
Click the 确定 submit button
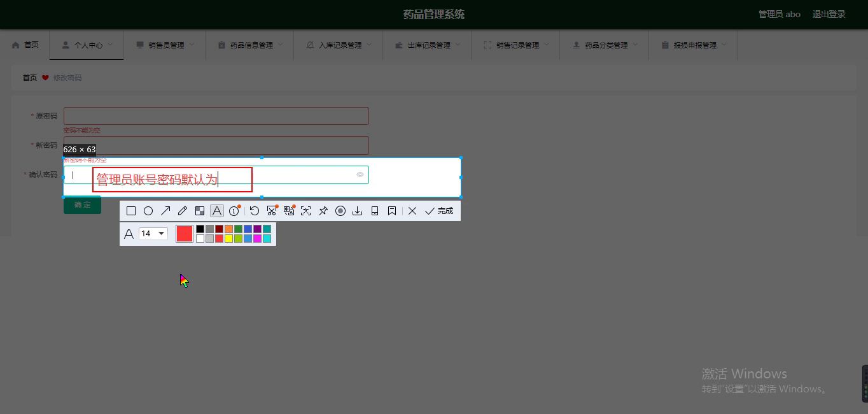pos(82,205)
